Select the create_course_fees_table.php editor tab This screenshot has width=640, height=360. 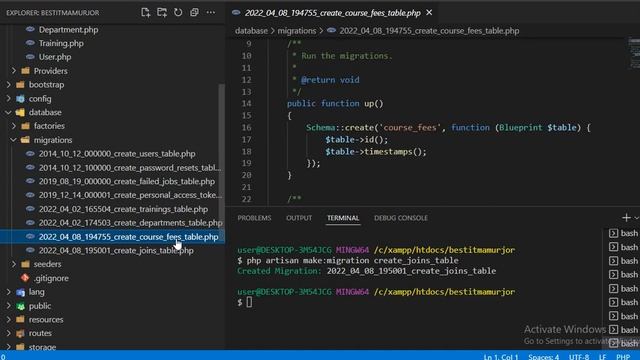332,13
